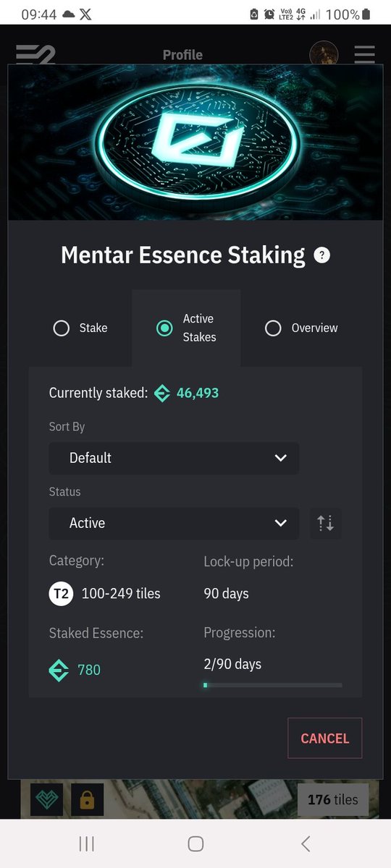
Task: Expand the Status Active dropdown
Action: pyautogui.click(x=174, y=523)
